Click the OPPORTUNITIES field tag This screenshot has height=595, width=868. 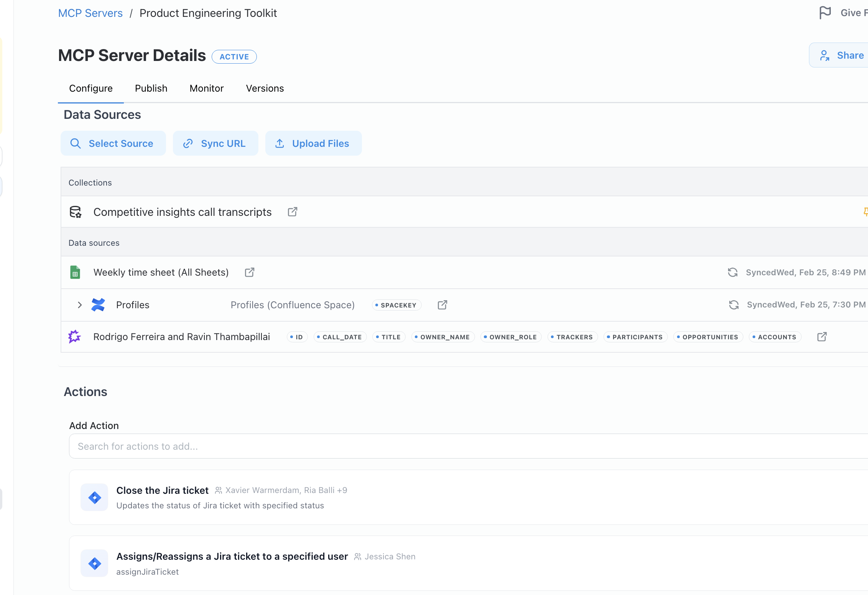point(708,337)
